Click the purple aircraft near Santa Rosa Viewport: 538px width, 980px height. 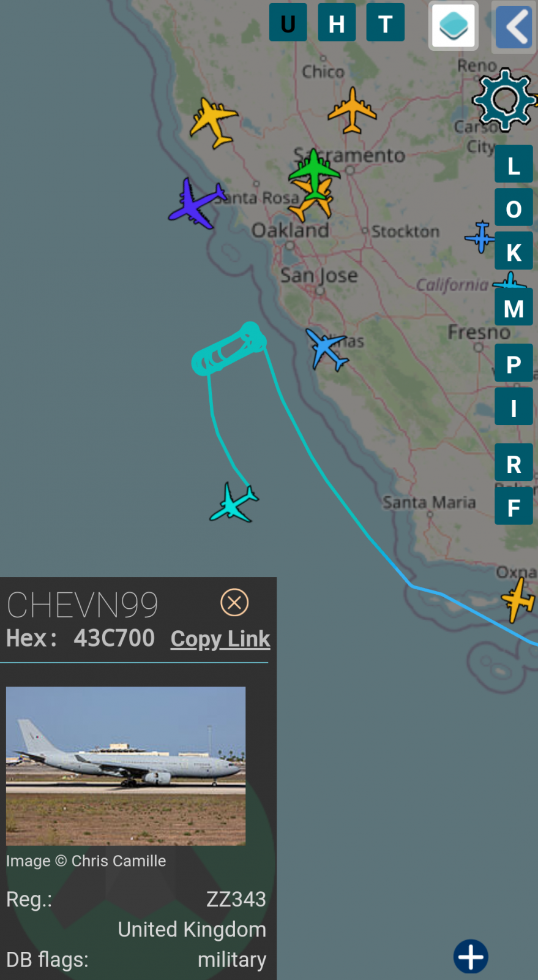(197, 203)
